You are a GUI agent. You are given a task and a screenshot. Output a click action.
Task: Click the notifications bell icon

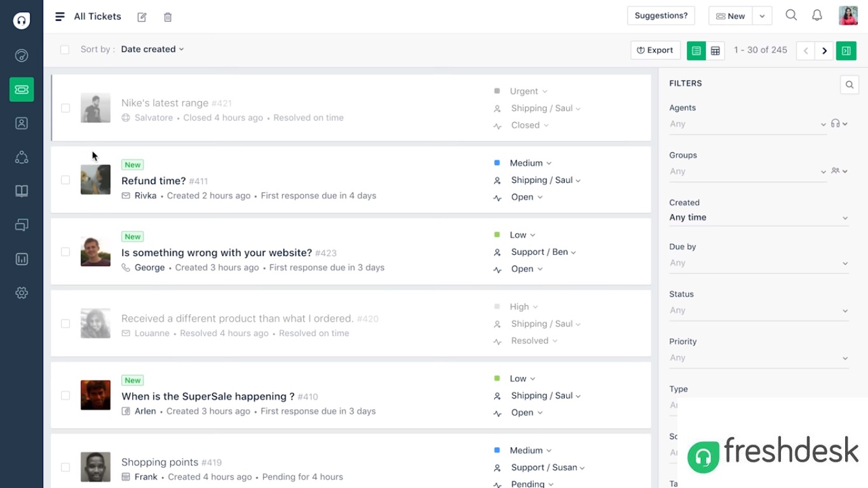[x=817, y=16]
